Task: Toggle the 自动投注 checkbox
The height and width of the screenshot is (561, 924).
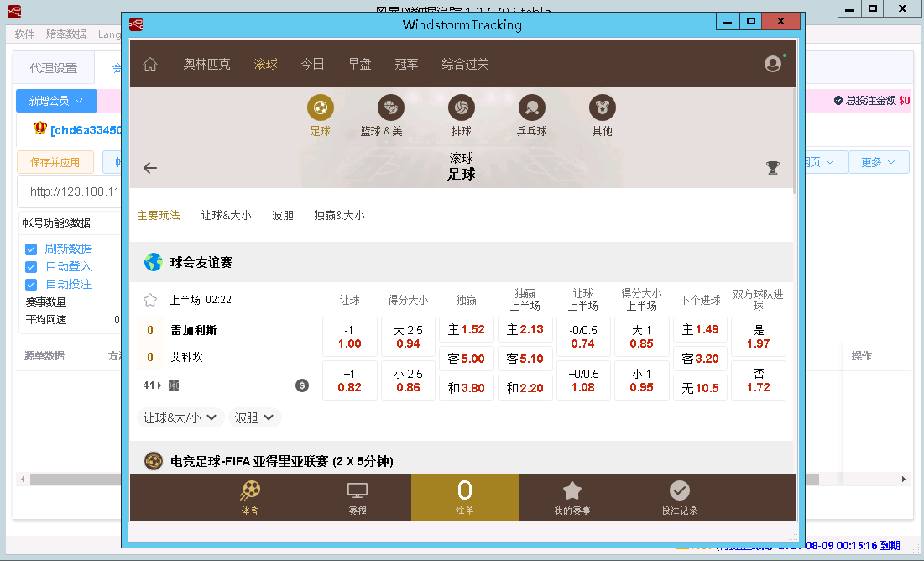Action: click(x=31, y=285)
